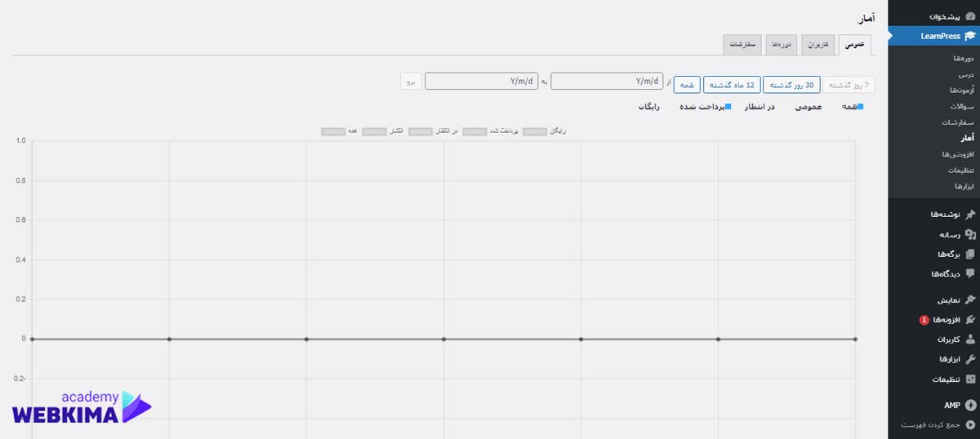
Task: Select the 12 ماه گذشته range button
Action: point(733,85)
